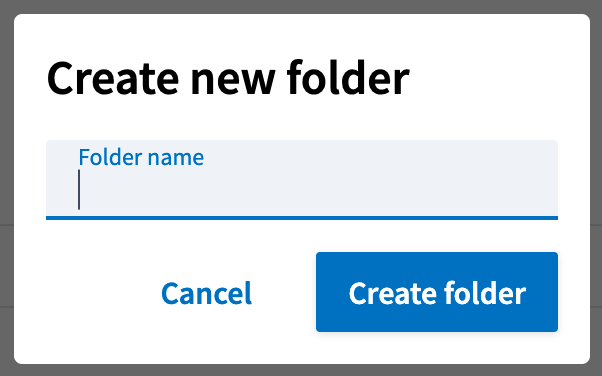Click the Folder name floating label
Viewport: 602px width, 376px height.
click(x=141, y=157)
